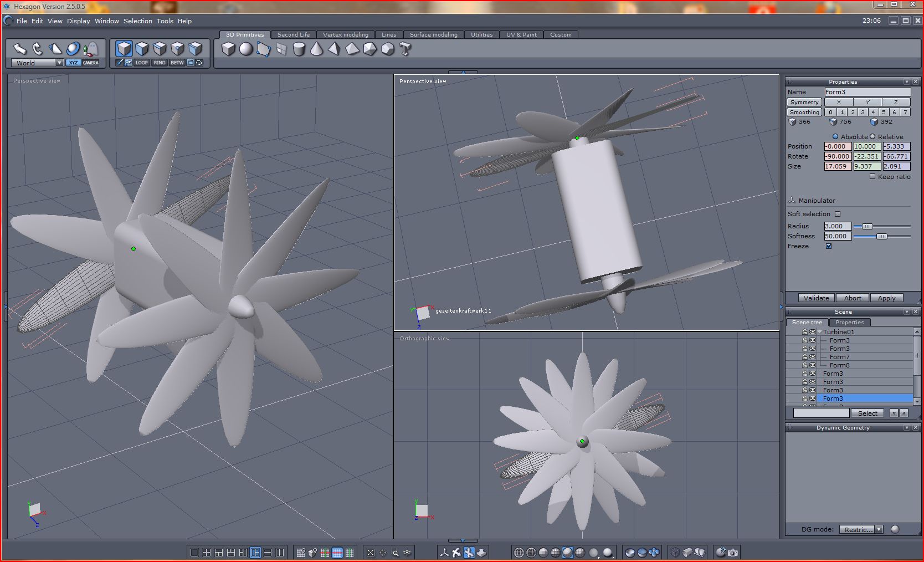Switch to vertex selection mode cube

[x=177, y=49]
